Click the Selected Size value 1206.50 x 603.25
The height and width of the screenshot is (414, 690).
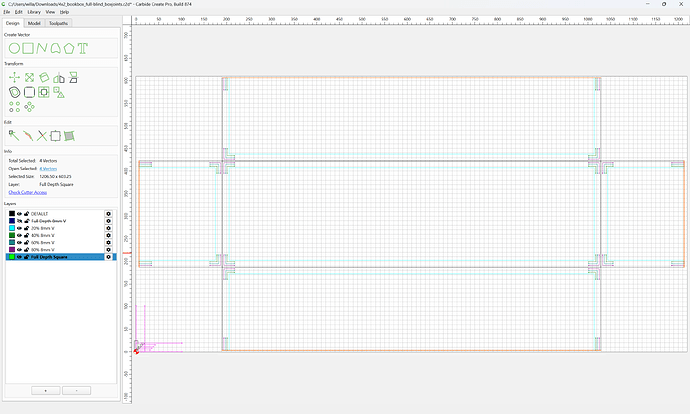[x=55, y=176]
